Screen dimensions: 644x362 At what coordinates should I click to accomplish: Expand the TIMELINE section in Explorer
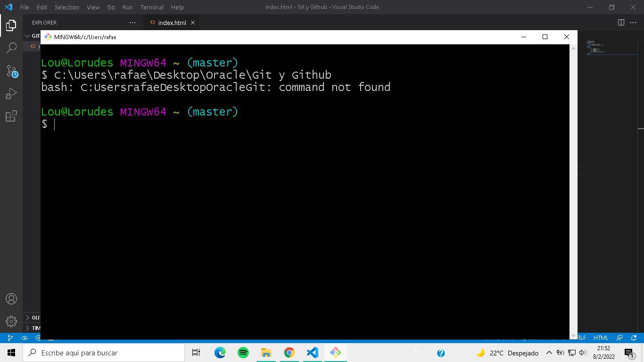click(32, 328)
